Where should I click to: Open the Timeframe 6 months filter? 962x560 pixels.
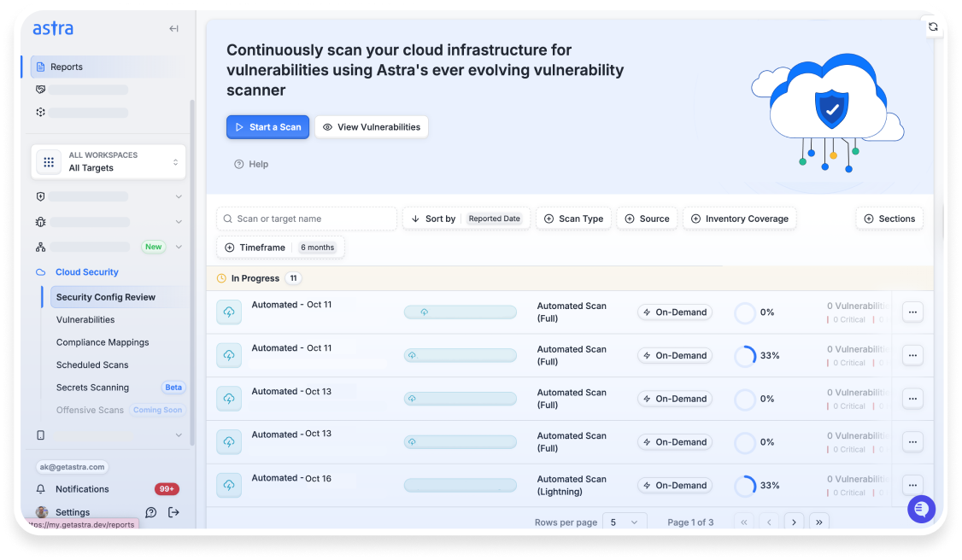pyautogui.click(x=280, y=248)
